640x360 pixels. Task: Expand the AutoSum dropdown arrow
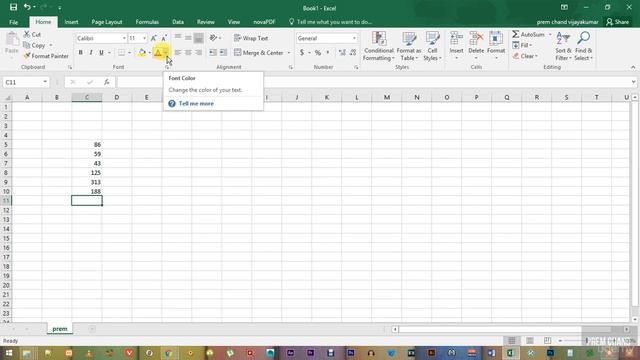pyautogui.click(x=550, y=35)
